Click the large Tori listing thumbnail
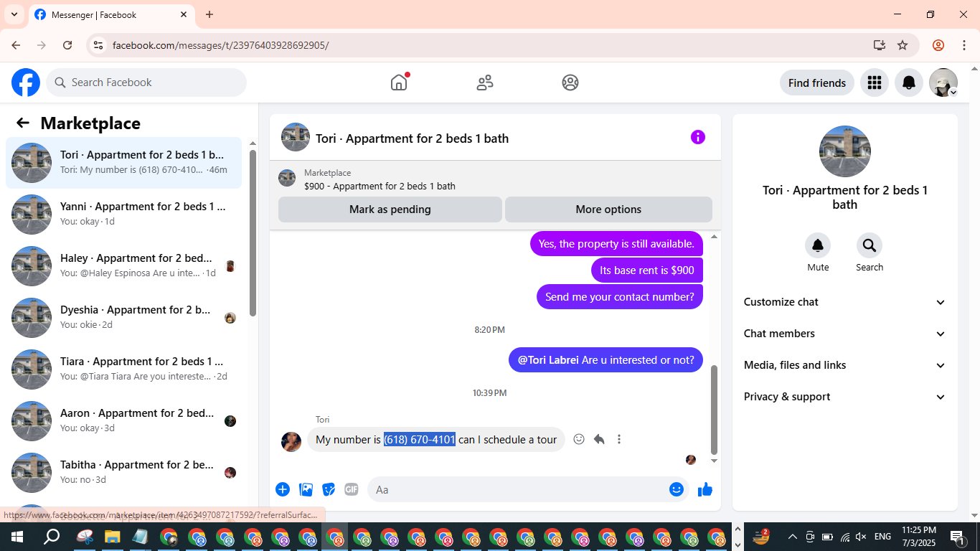Screen dimensions: 980x551 point(845,151)
